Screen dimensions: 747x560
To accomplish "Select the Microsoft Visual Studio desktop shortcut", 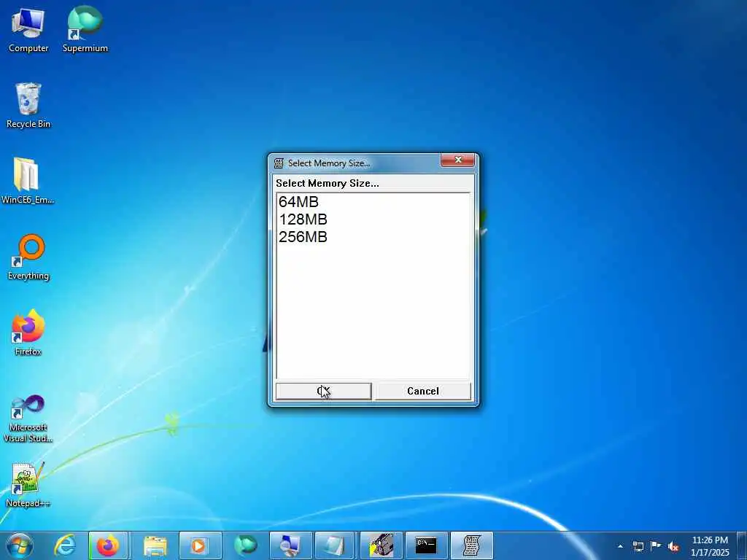I will tap(28, 418).
